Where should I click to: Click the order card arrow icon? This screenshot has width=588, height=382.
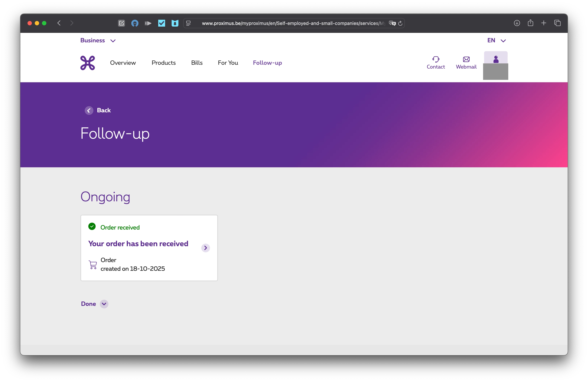click(205, 248)
